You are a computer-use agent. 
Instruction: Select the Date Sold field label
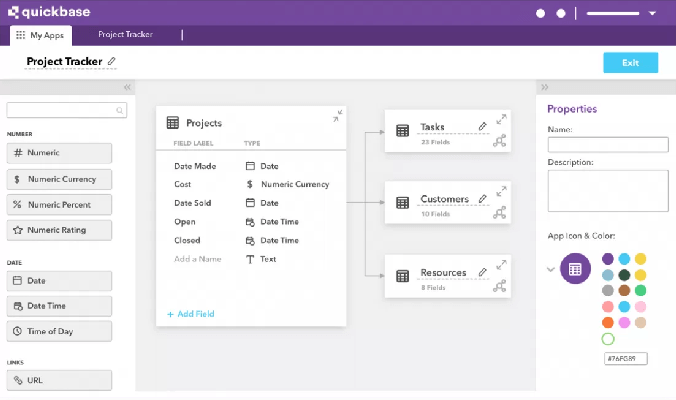(x=193, y=203)
